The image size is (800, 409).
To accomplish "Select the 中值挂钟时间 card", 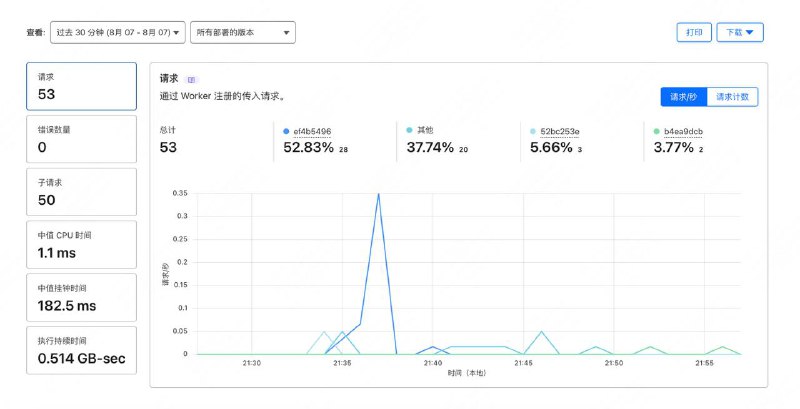I will click(x=81, y=297).
